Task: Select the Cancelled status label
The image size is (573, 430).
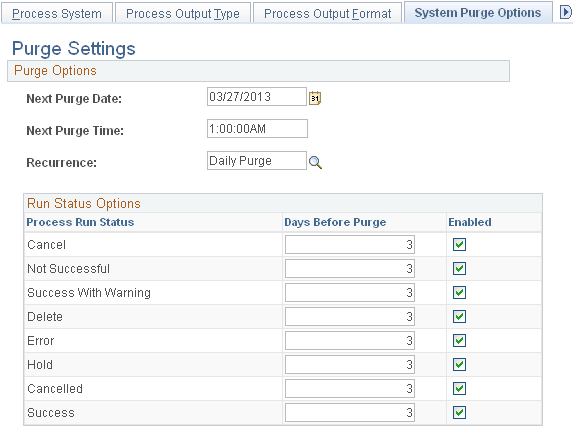Action: [x=55, y=388]
